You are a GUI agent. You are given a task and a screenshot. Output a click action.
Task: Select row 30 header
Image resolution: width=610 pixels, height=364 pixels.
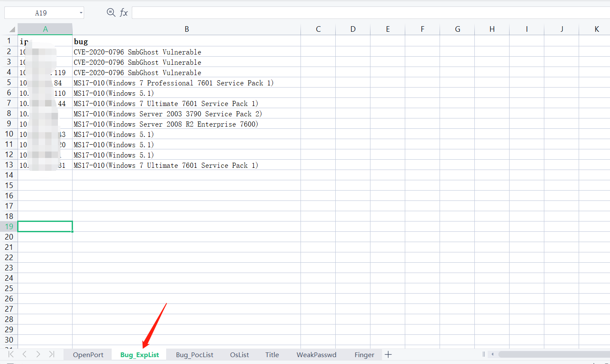[9, 340]
